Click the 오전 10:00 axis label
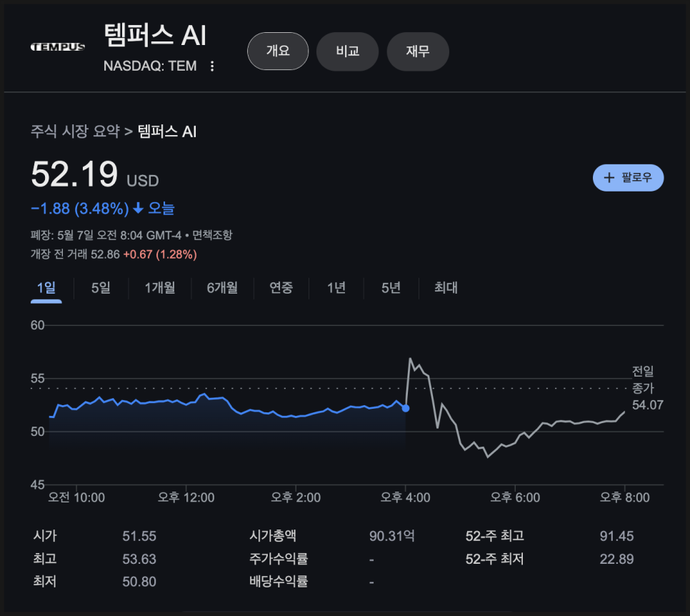690x616 pixels. [x=76, y=497]
